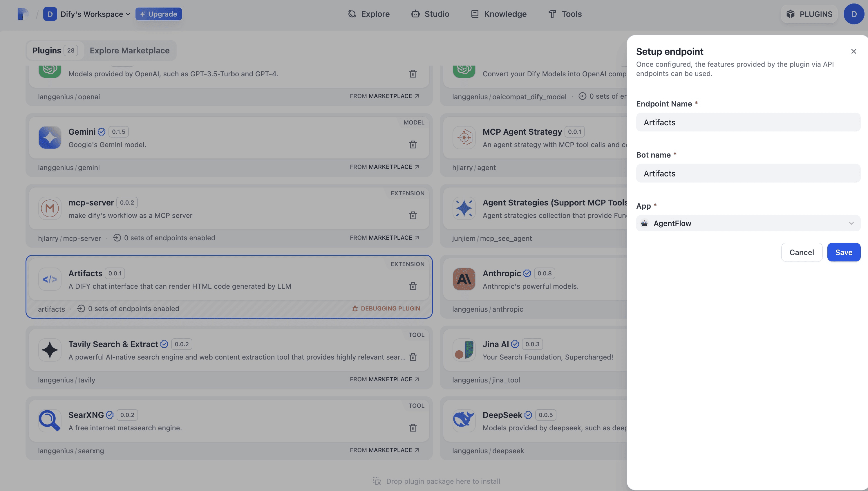The height and width of the screenshot is (491, 868).
Task: Open openai FROM MARKETPLACE link
Action: pyautogui.click(x=384, y=96)
